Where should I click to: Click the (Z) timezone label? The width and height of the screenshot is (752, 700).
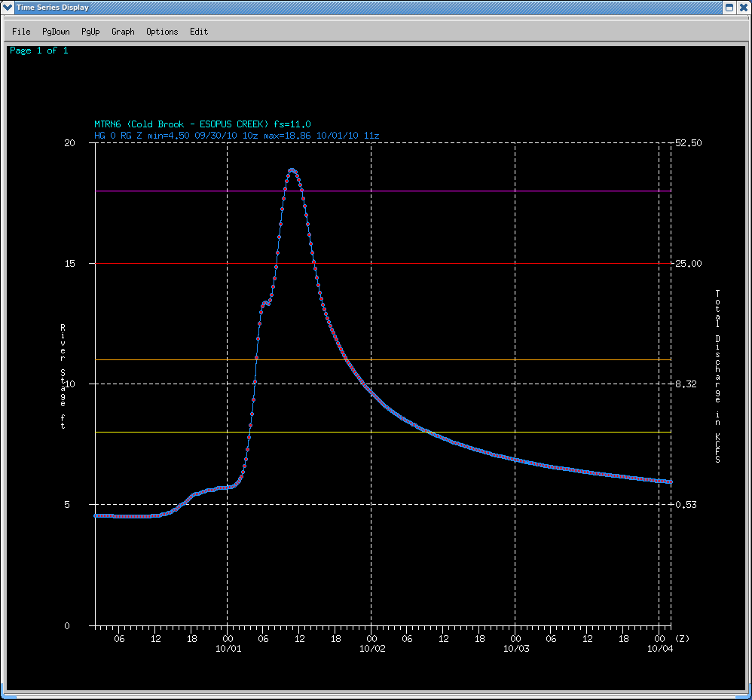tap(682, 639)
